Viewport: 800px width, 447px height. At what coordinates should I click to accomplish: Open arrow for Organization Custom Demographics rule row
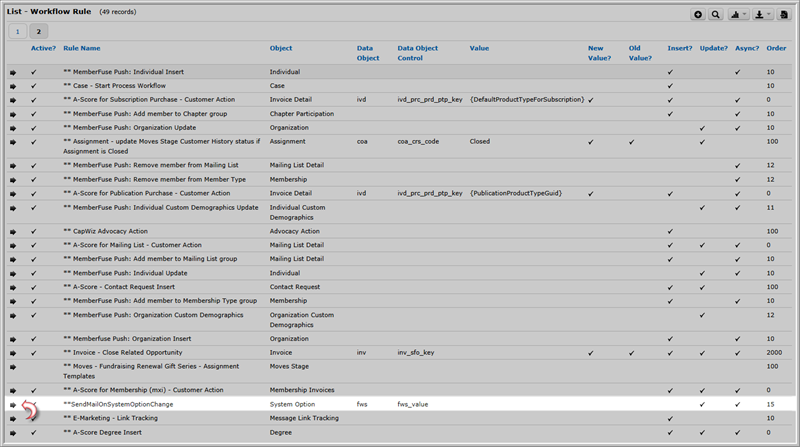click(x=13, y=315)
